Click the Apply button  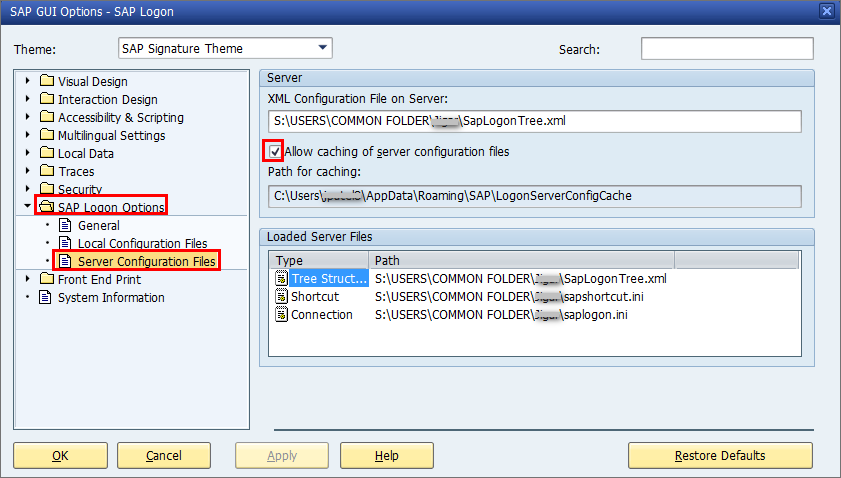pyautogui.click(x=282, y=455)
